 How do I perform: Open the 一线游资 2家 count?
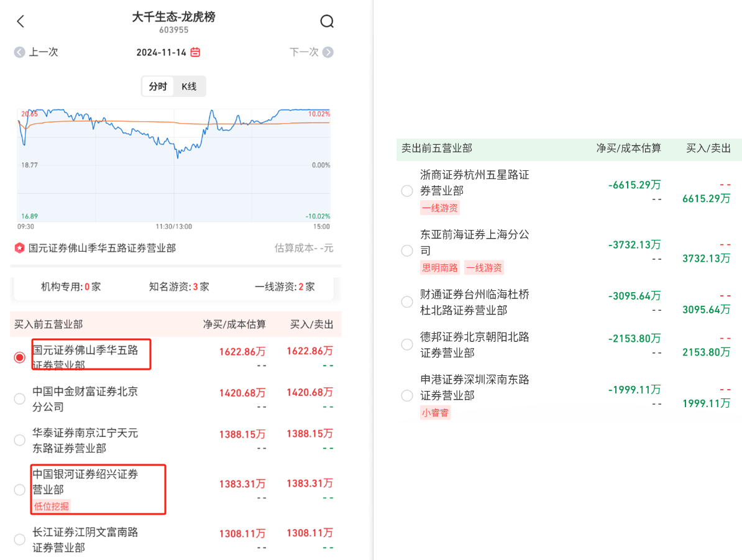285,287
